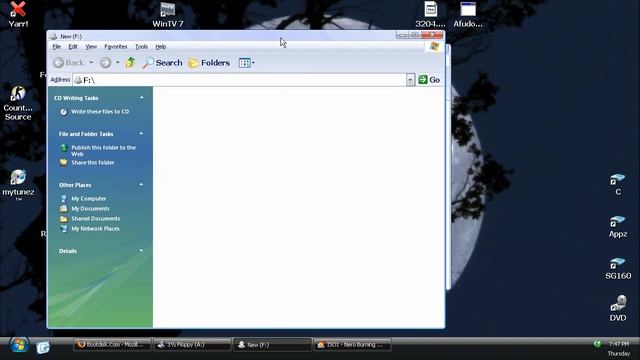Image resolution: width=640 pixels, height=360 pixels.
Task: Select the 3204... file desktop icon
Action: (430, 14)
